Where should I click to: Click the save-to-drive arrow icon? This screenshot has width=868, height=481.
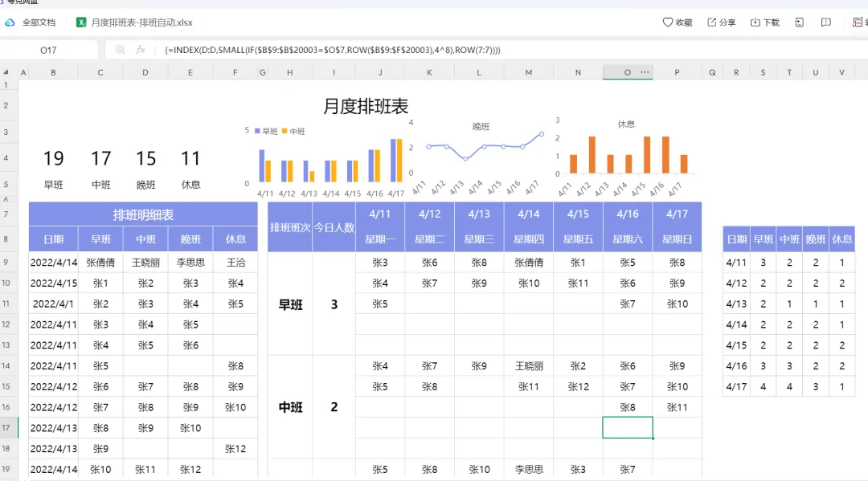pos(799,22)
